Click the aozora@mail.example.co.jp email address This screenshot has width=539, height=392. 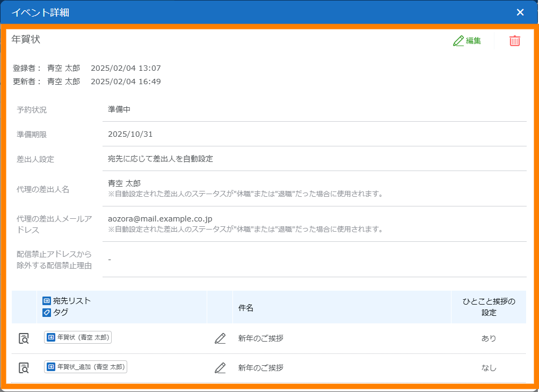click(160, 219)
